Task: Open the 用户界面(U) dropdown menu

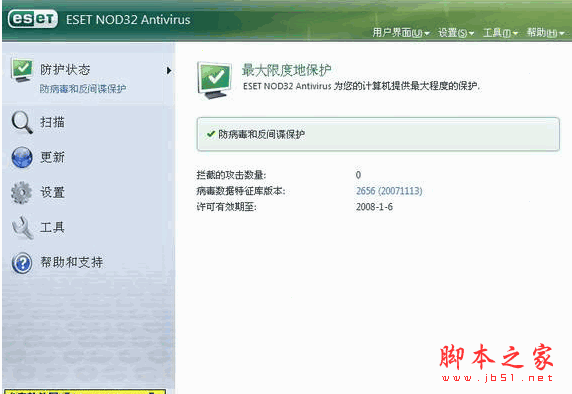Action: [401, 33]
